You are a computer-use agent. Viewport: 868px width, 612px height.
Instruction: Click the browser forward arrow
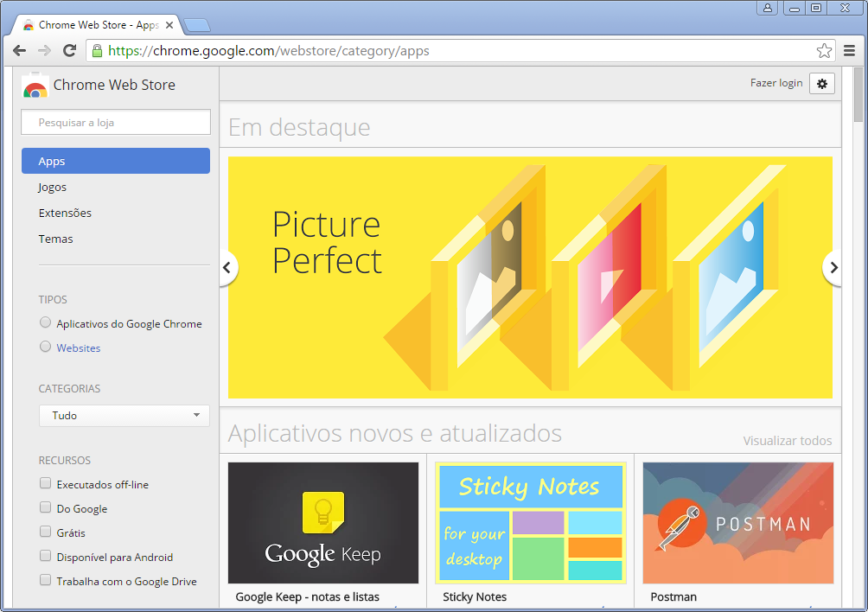44,51
